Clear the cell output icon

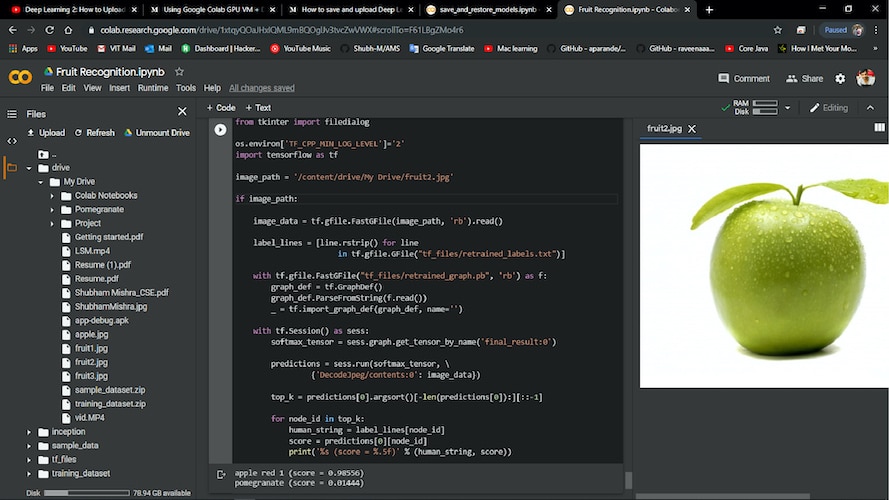click(x=220, y=476)
